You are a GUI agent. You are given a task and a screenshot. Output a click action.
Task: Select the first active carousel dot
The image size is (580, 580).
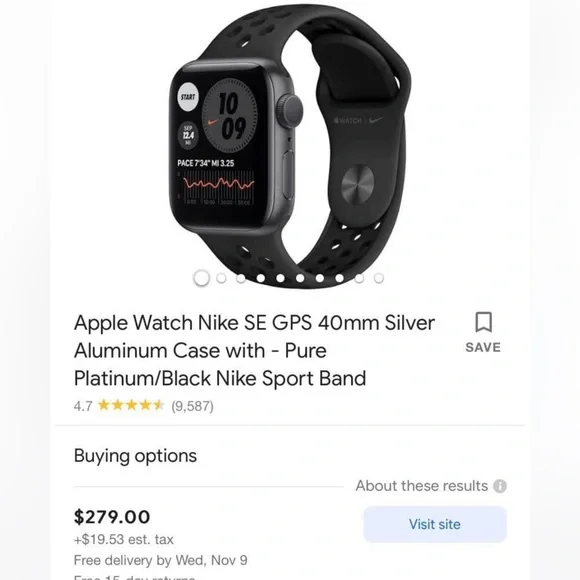pos(202,278)
